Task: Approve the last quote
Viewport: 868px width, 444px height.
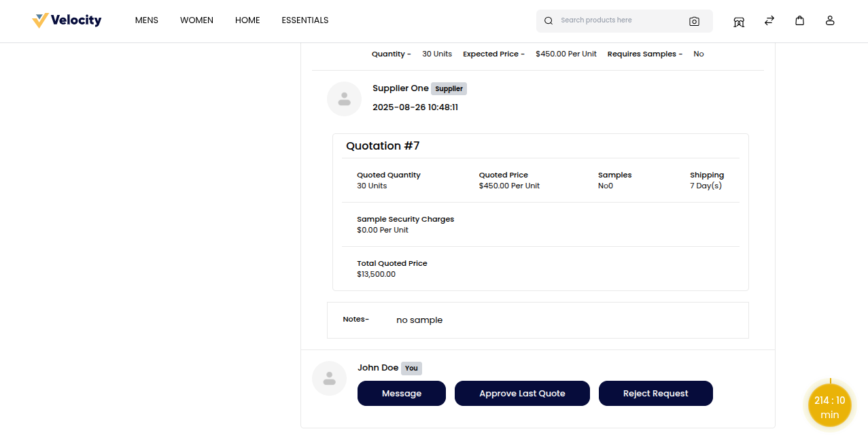Action: point(522,393)
